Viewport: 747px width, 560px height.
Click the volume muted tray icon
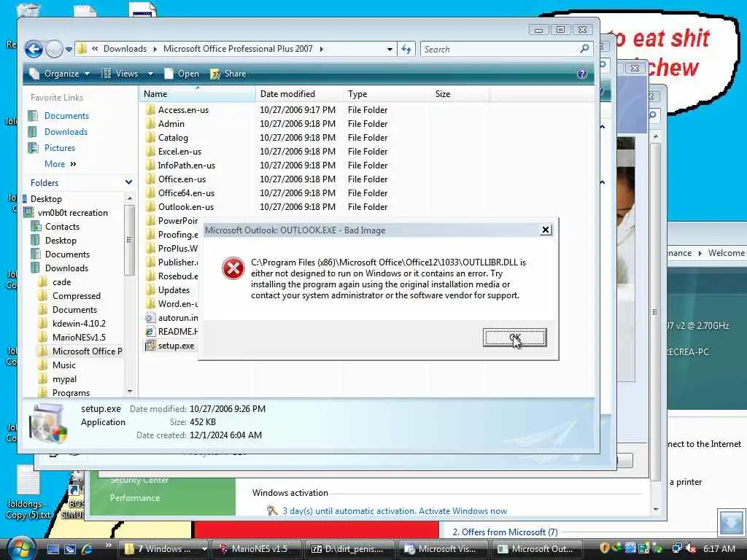click(691, 548)
